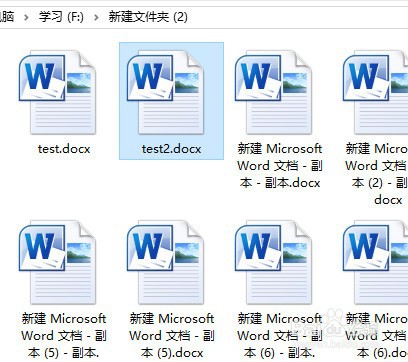Click the test.docx file name
The height and width of the screenshot is (362, 408).
click(x=64, y=149)
